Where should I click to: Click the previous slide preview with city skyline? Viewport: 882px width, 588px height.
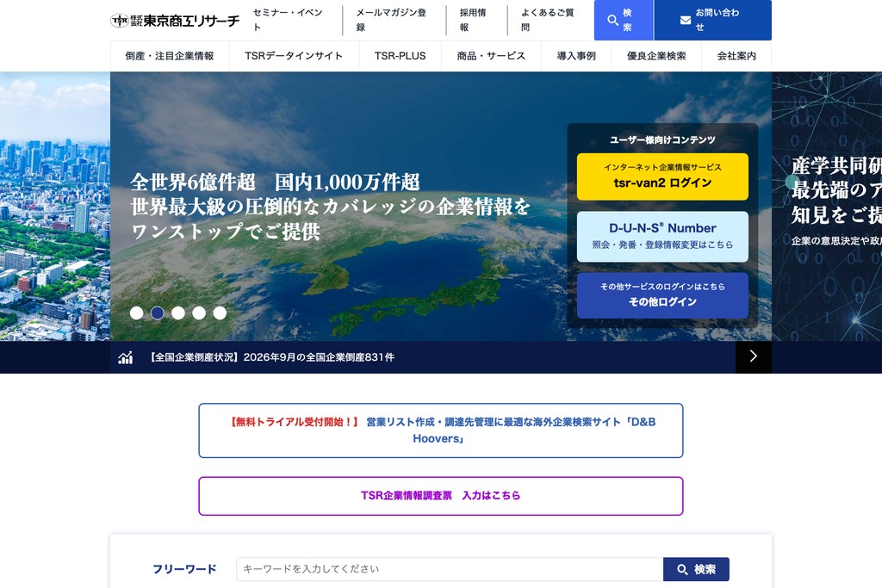[x=55, y=207]
